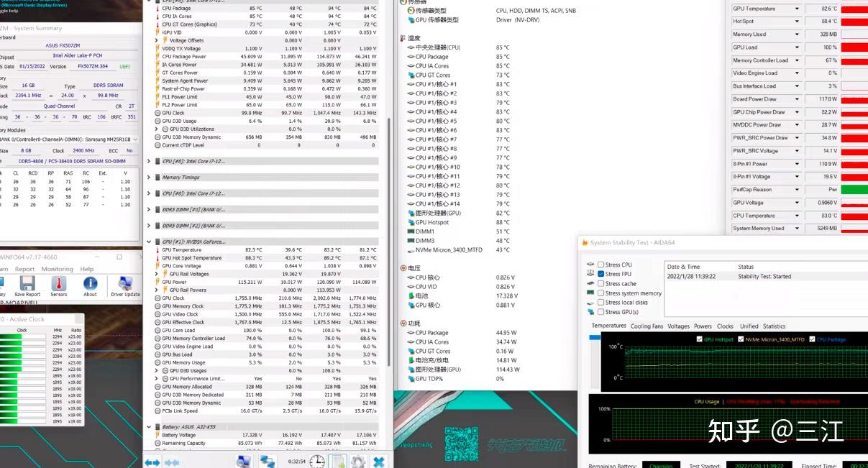Screen dimensions: 868x468
Task: Switch to Powers tab in Stability Test
Action: (x=703, y=326)
